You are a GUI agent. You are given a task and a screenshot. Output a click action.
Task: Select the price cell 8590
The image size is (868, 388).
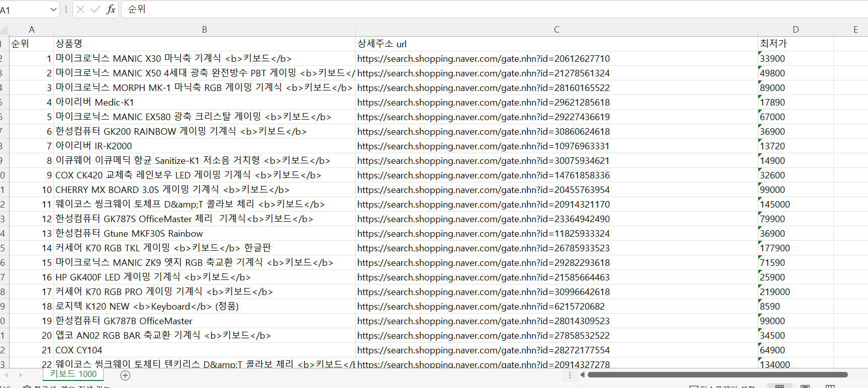point(796,306)
